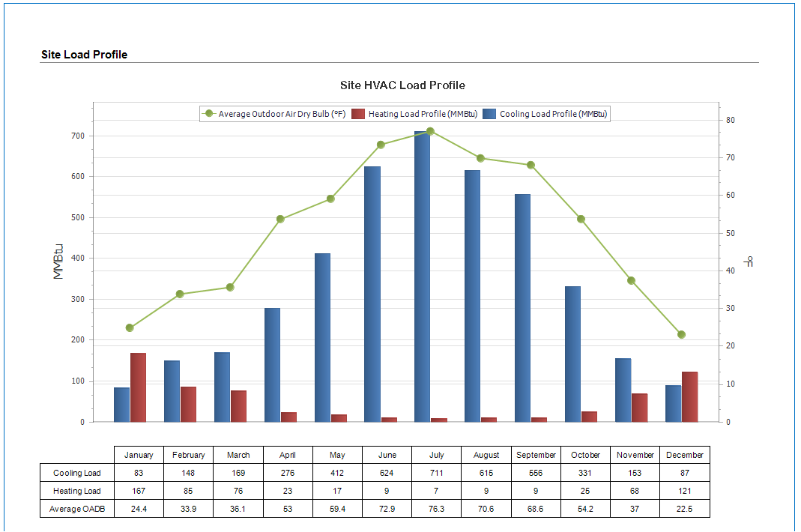The height and width of the screenshot is (532, 801).
Task: Select the July average OADB value 76.3
Action: [436, 509]
